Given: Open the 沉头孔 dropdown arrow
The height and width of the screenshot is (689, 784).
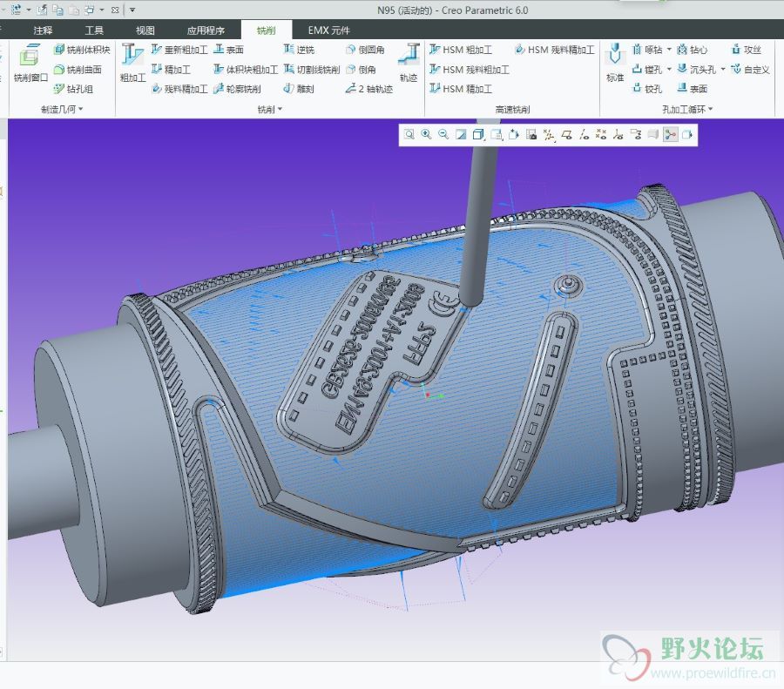Looking at the screenshot, I should [723, 69].
